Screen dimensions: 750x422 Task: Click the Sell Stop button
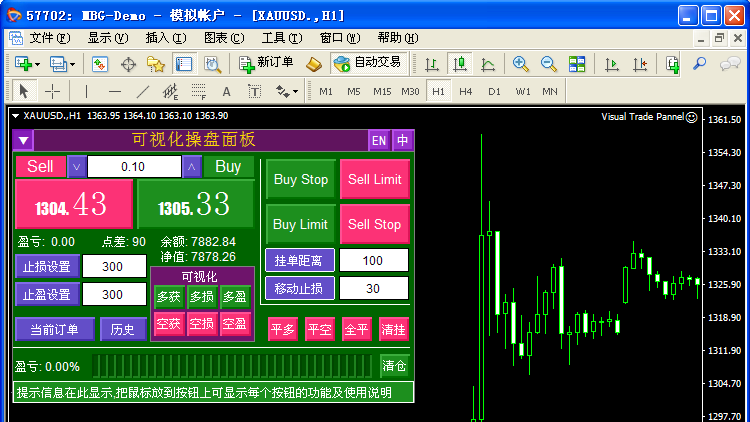tap(375, 224)
